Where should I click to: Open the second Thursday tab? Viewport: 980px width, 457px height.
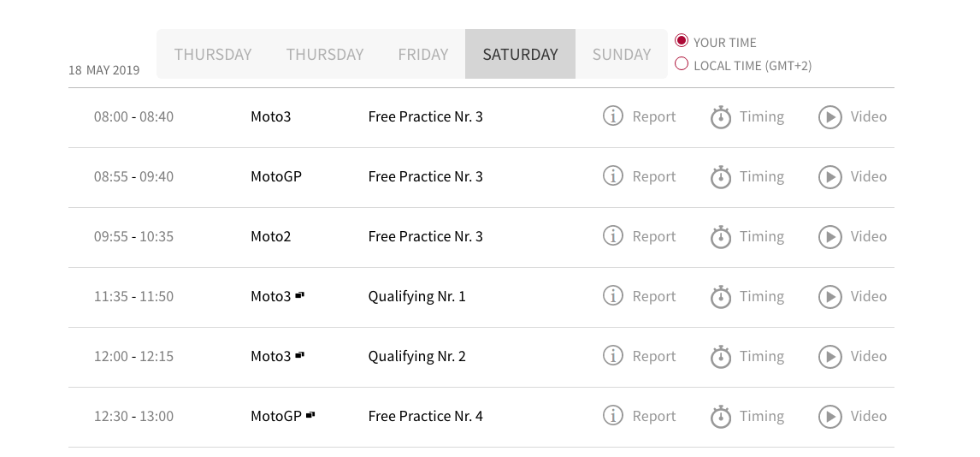324,54
